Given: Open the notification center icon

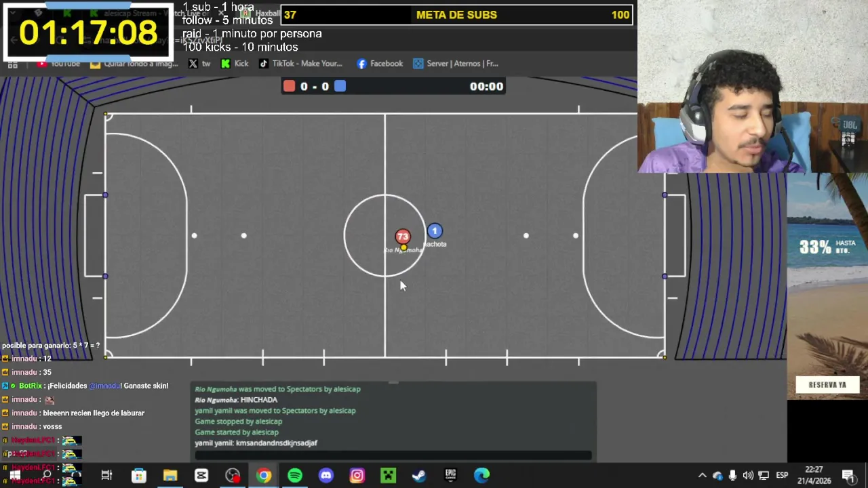Looking at the screenshot, I should click(848, 475).
